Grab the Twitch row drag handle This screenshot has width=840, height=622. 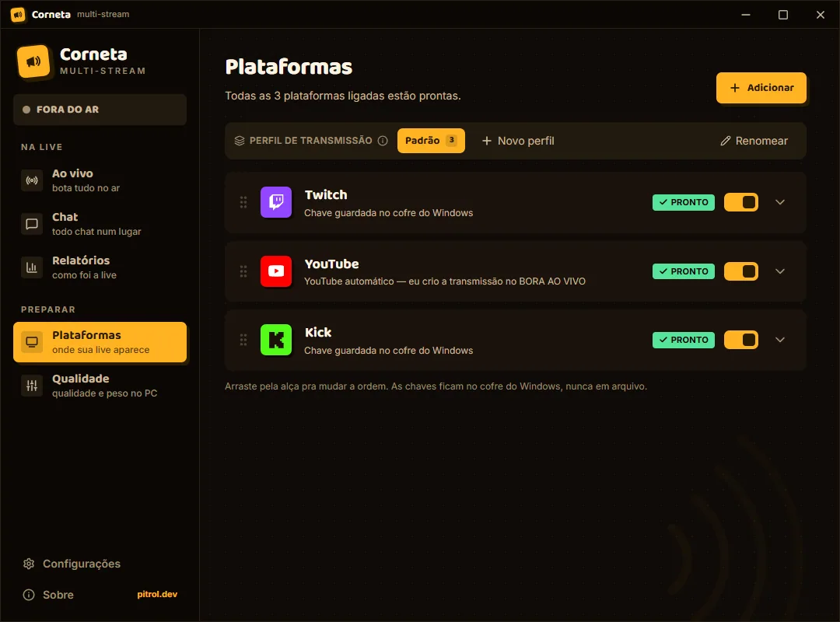243,202
